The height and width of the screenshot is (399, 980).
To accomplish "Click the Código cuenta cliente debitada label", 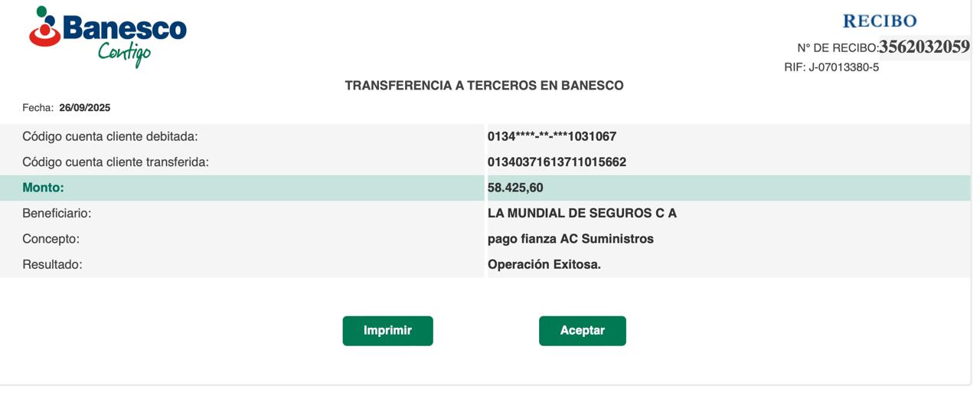I will click(110, 137).
